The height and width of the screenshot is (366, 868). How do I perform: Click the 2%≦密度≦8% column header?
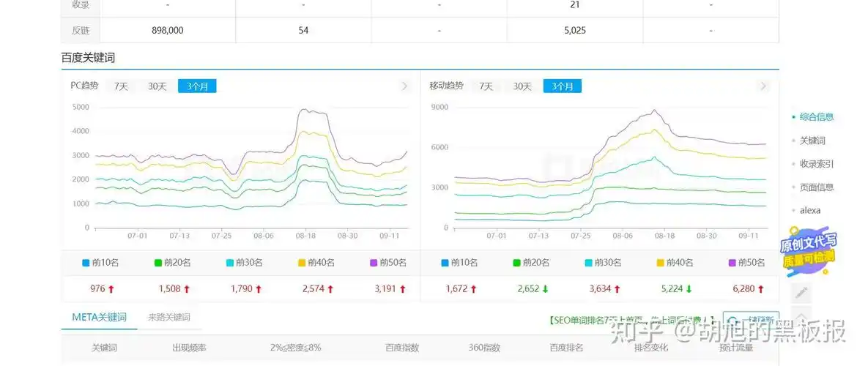[x=296, y=348]
